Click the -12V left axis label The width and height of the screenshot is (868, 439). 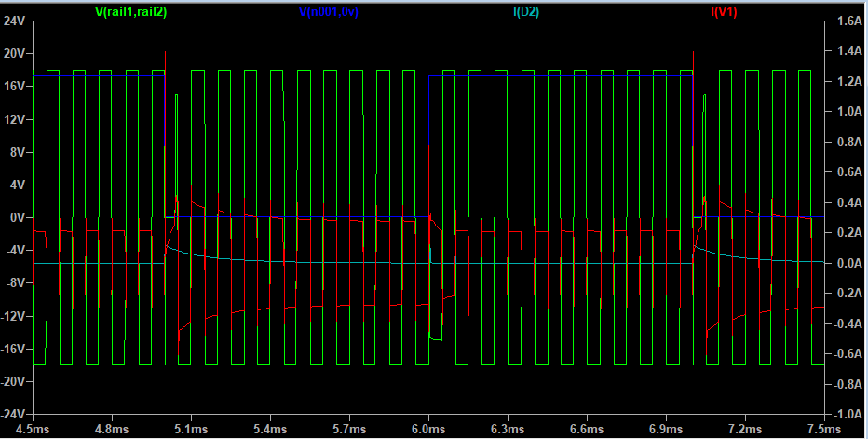tap(13, 316)
